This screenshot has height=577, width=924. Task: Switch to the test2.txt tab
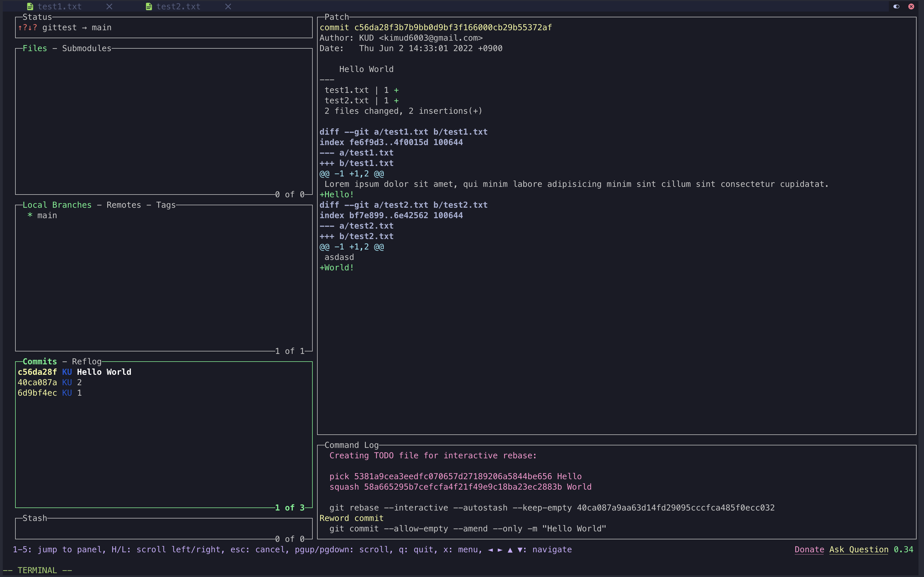click(178, 7)
